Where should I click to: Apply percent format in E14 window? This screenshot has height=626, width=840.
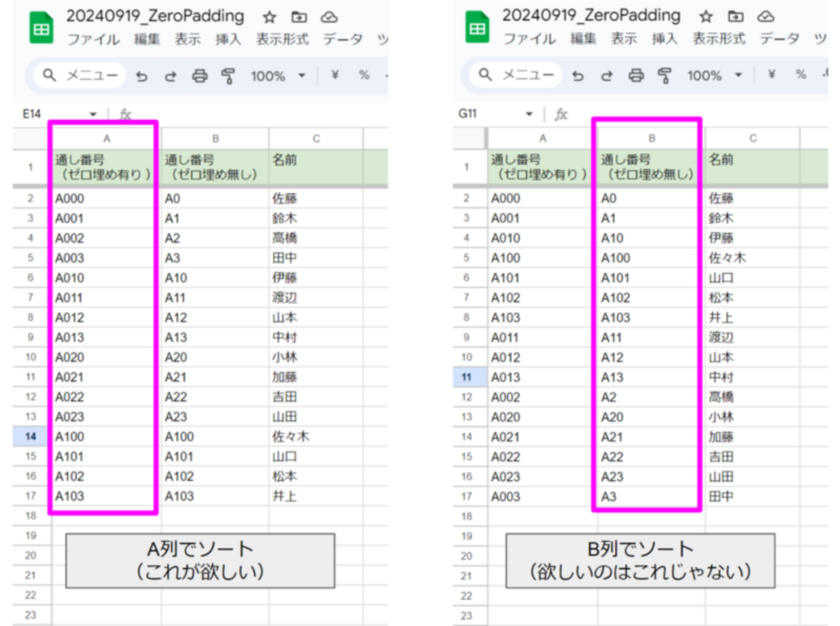[364, 75]
